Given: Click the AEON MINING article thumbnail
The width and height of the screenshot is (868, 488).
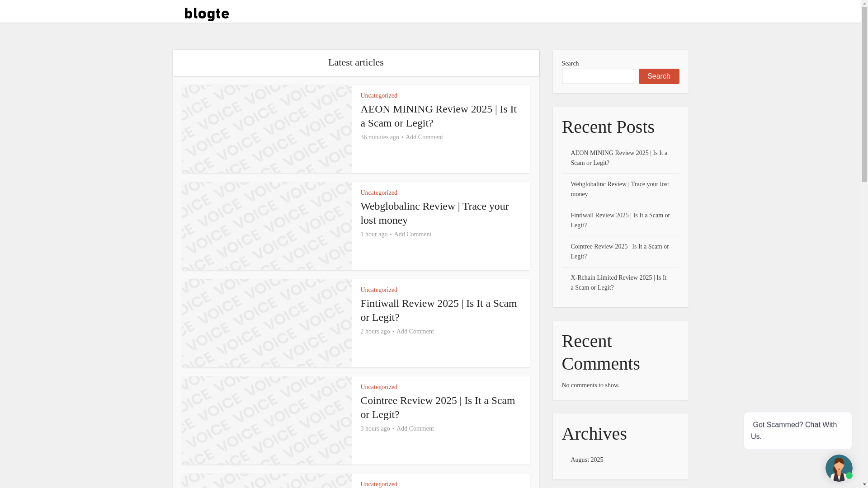Looking at the screenshot, I should pos(267,129).
